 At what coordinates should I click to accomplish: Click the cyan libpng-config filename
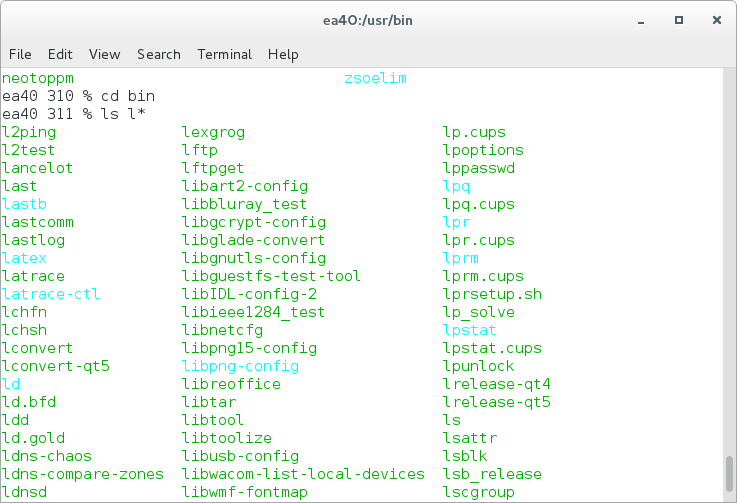pyautogui.click(x=240, y=366)
